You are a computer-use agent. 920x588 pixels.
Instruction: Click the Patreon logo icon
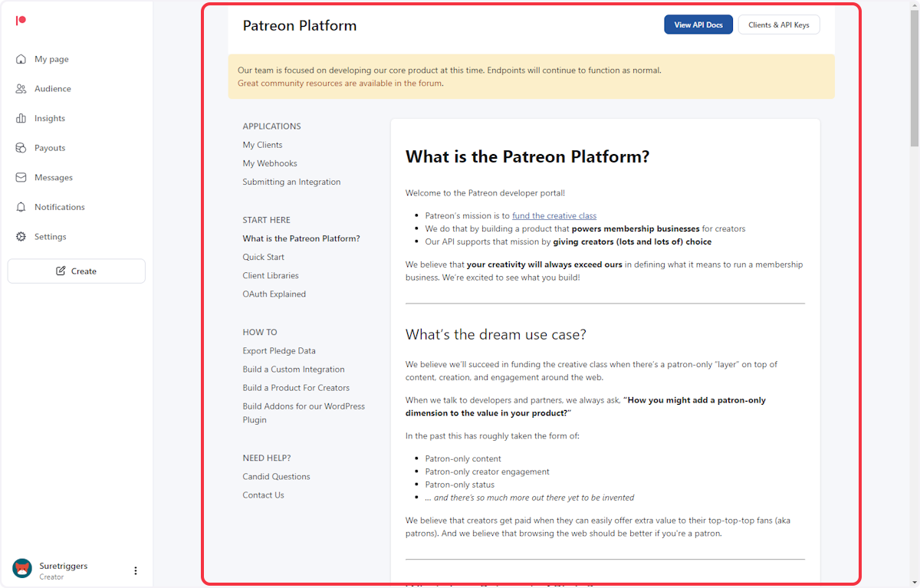click(21, 20)
